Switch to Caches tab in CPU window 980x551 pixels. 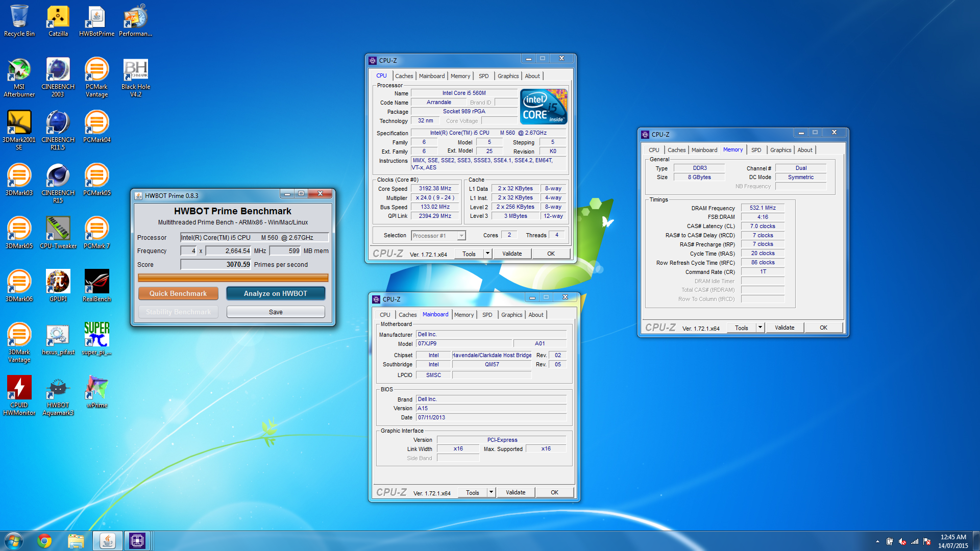[x=404, y=76]
